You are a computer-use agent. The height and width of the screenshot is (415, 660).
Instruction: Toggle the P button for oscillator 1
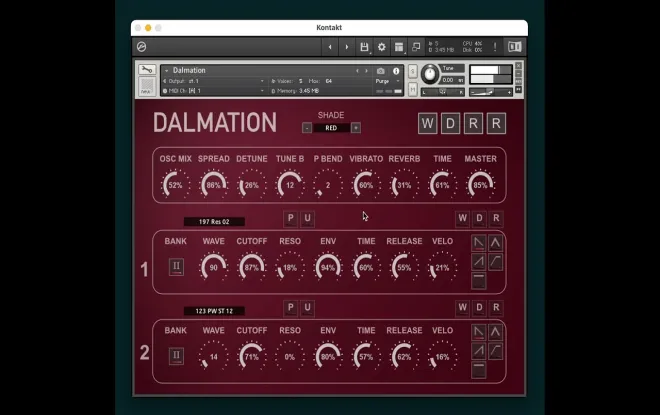pos(290,219)
